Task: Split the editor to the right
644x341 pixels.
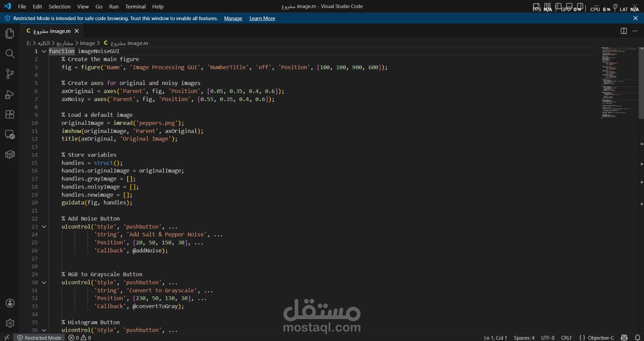Action: tap(623, 31)
